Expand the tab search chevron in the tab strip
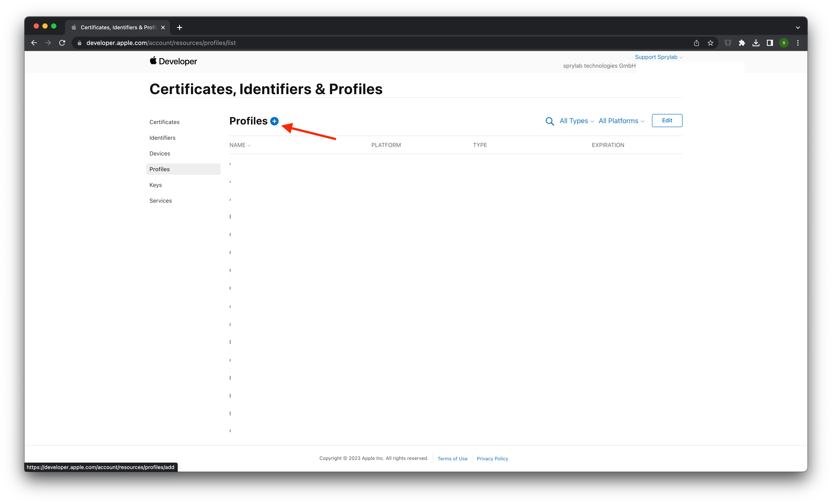The height and width of the screenshot is (504, 832). coord(798,27)
